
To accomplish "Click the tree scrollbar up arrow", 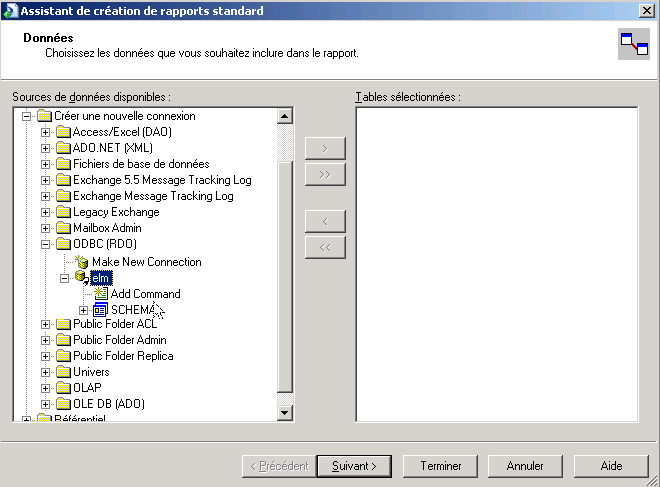I will point(285,116).
